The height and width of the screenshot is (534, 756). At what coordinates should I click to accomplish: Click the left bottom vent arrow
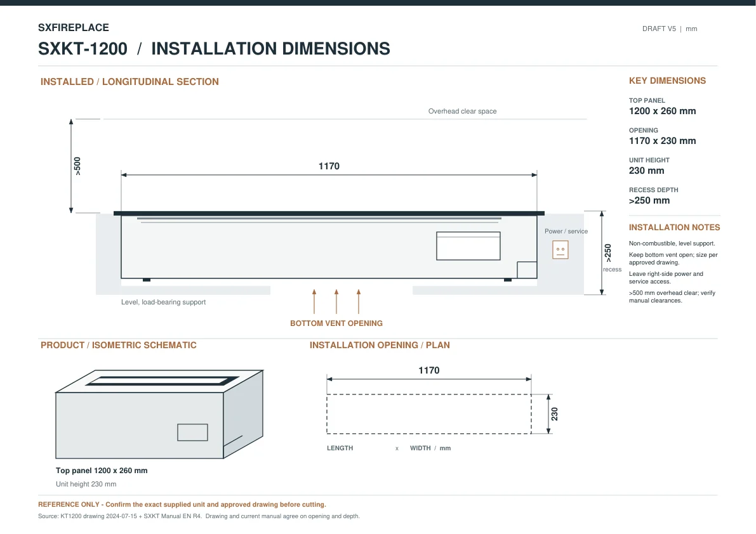pos(314,301)
